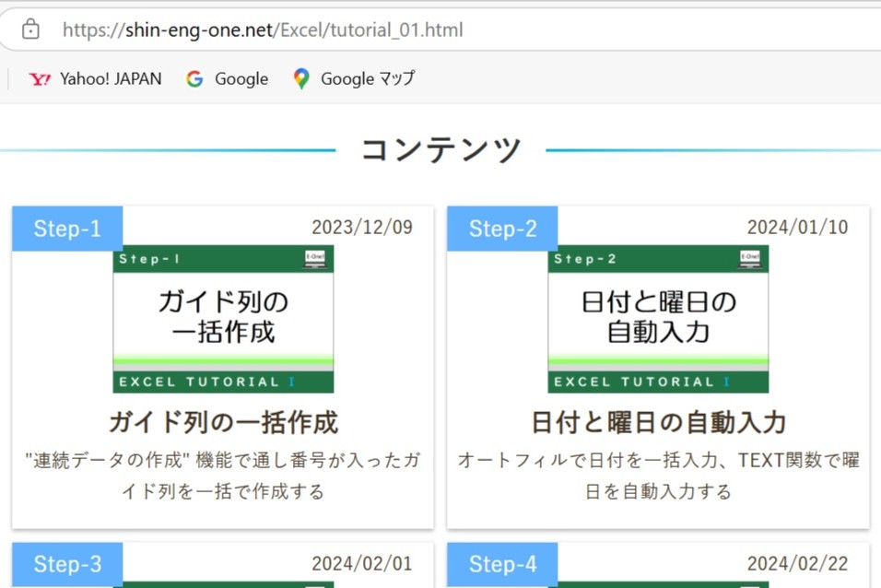
Task: Open the Yahoo! JAPAN bookmark
Action: (x=95, y=78)
